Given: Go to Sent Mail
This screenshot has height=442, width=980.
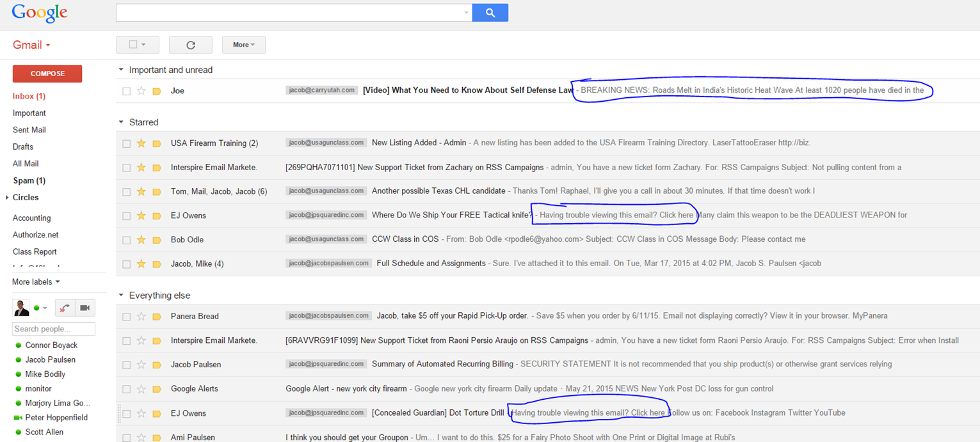Looking at the screenshot, I should tap(29, 130).
